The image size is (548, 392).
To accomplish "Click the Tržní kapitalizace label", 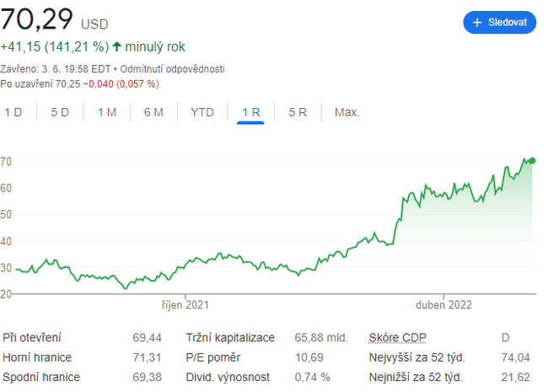I will point(230,337).
